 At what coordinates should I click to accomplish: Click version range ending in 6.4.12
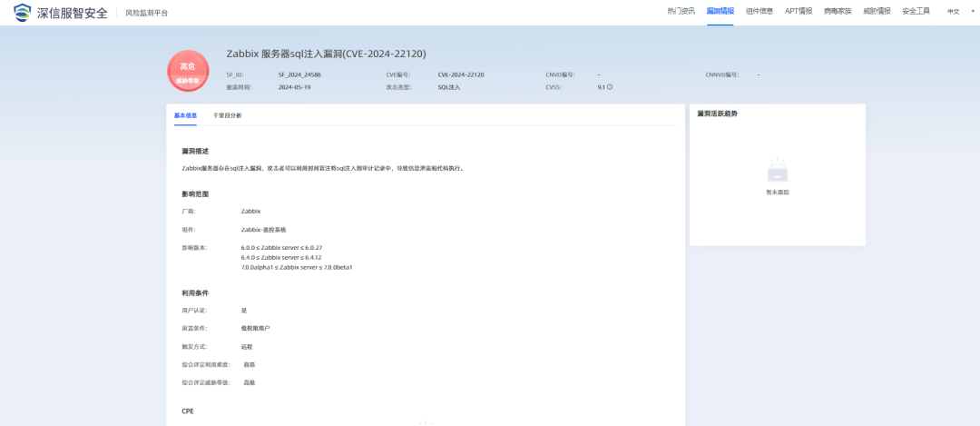pos(280,257)
